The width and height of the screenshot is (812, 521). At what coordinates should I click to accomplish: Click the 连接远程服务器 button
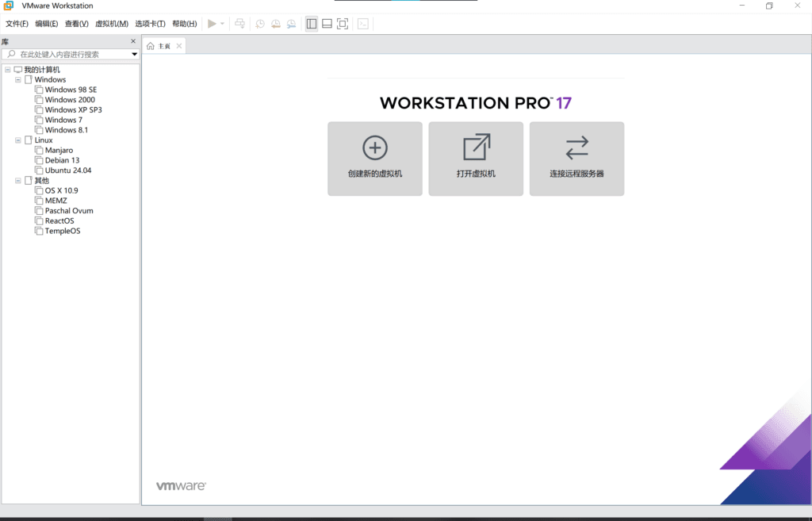[x=577, y=159]
